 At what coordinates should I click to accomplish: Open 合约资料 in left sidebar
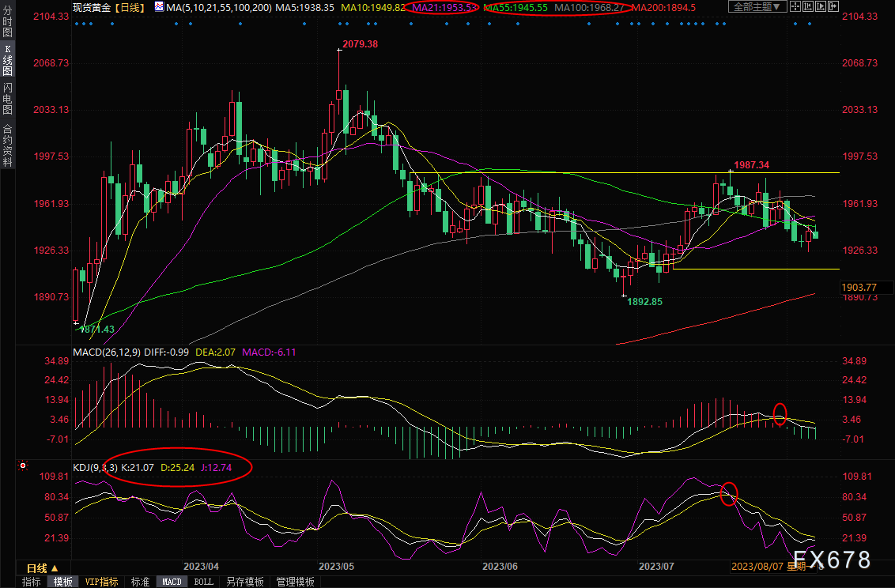(x=7, y=145)
